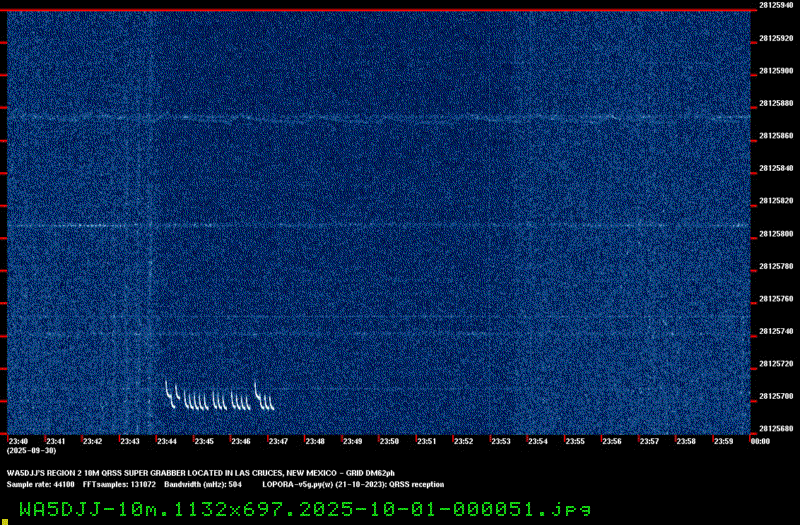Click the green WA5DJJ-10m jpg filename

[305, 509]
